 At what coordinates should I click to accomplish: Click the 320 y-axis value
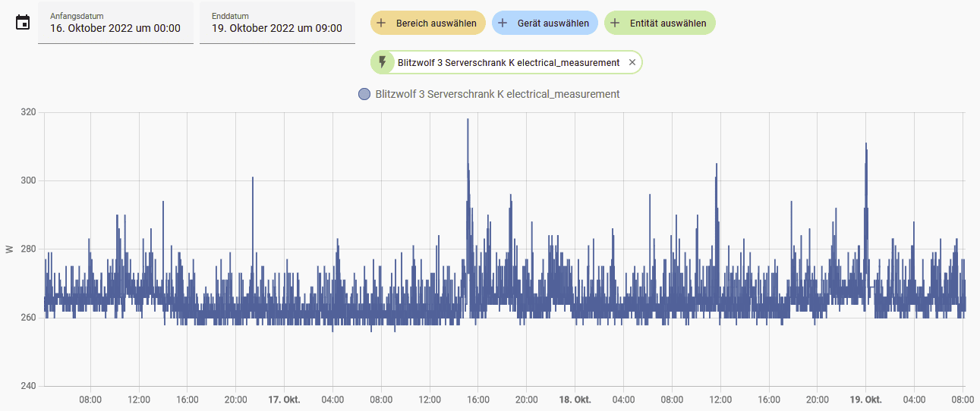tap(29, 112)
